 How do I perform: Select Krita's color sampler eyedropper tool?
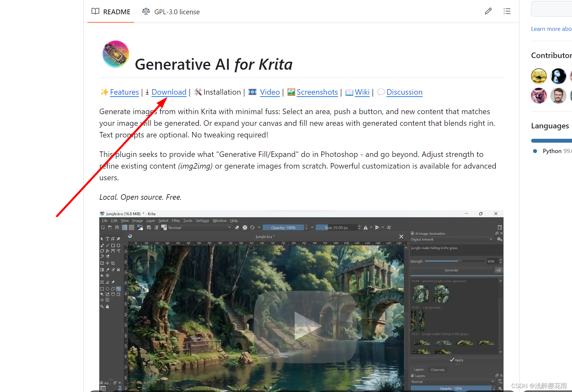[107, 270]
